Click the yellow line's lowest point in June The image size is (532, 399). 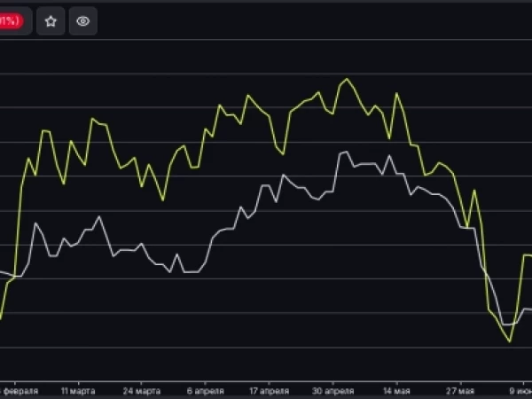click(510, 341)
